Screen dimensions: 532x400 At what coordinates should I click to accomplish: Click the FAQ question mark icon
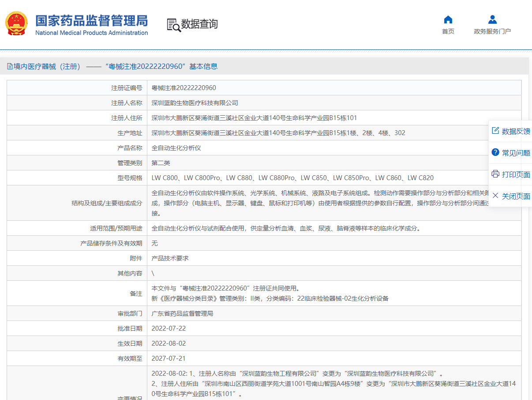tap(495, 152)
